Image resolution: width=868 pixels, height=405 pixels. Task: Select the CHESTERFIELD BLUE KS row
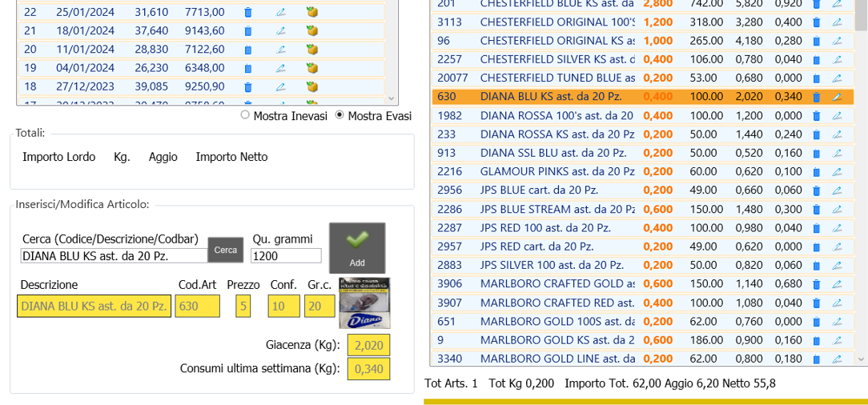pos(643,5)
